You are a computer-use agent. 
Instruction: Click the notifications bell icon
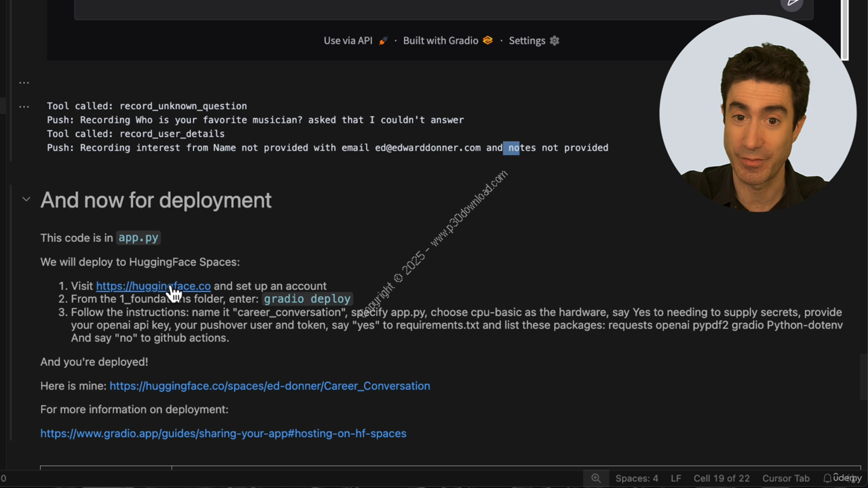point(827,478)
